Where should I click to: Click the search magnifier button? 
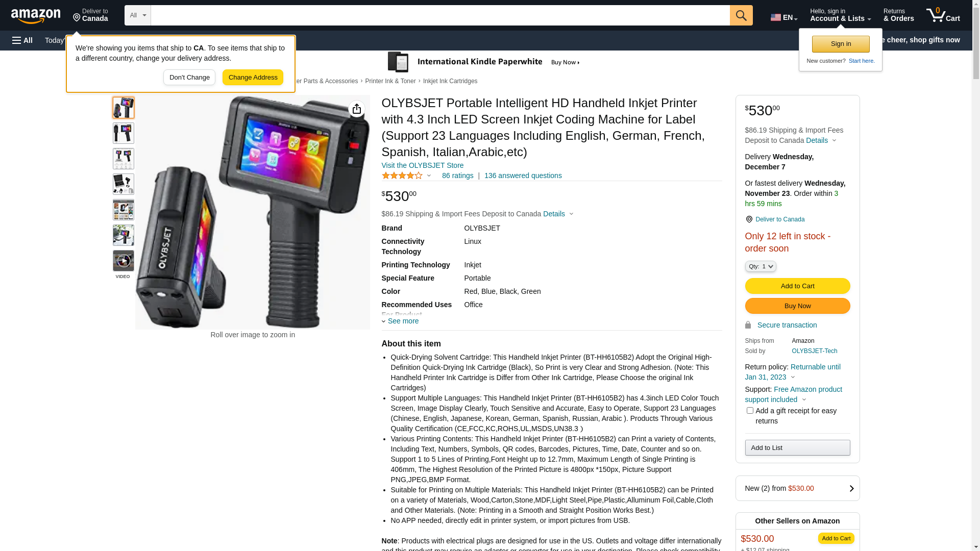(x=741, y=15)
